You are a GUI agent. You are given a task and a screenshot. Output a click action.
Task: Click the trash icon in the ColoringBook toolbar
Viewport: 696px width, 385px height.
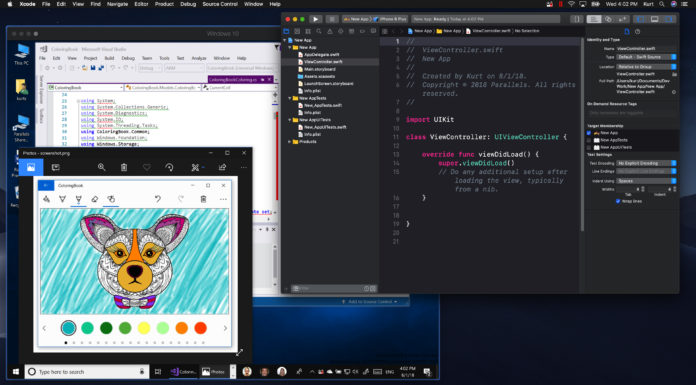click(x=203, y=199)
